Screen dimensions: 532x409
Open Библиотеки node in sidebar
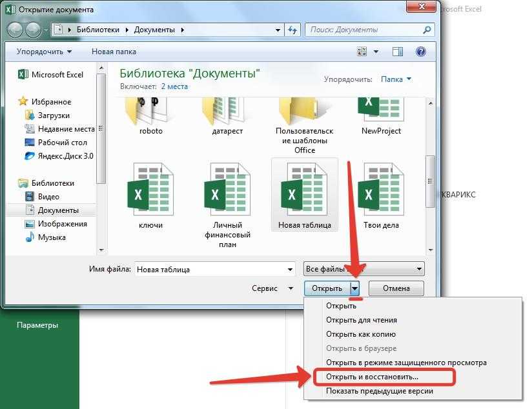tap(46, 183)
